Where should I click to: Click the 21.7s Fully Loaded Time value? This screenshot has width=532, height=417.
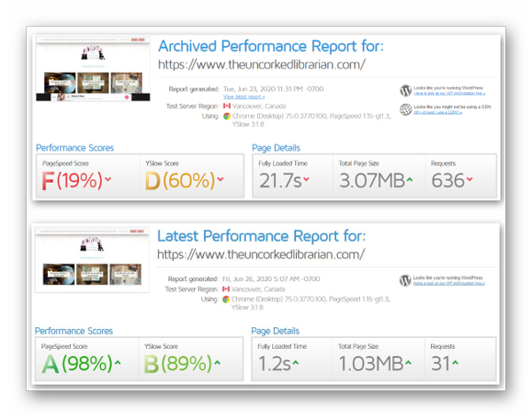(x=280, y=181)
